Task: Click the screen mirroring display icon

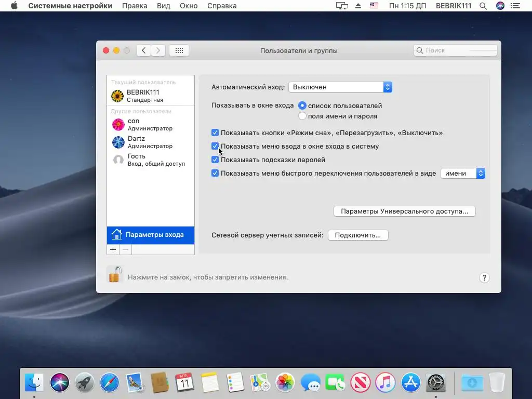Action: click(342, 6)
